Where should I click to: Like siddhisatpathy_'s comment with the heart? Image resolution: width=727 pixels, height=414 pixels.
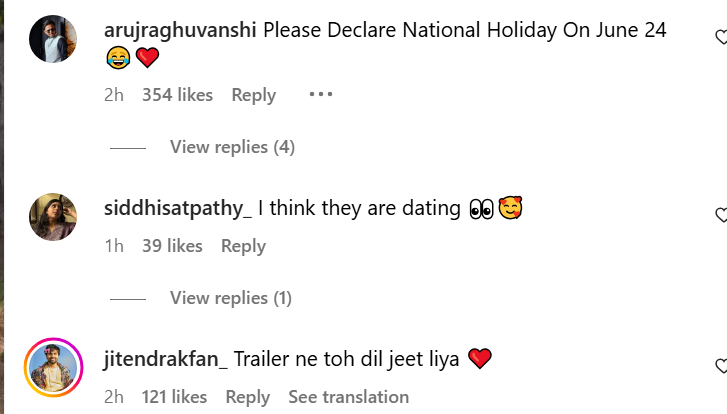coord(720,215)
